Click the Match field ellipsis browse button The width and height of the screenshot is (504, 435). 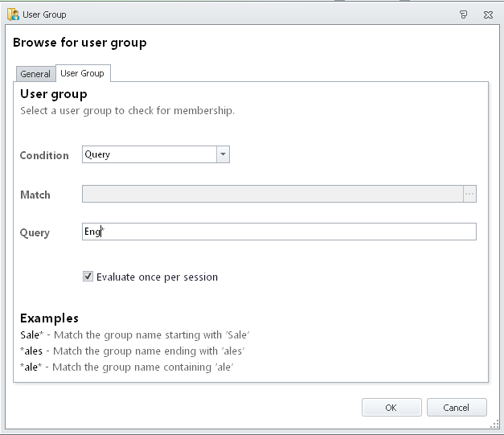click(469, 194)
